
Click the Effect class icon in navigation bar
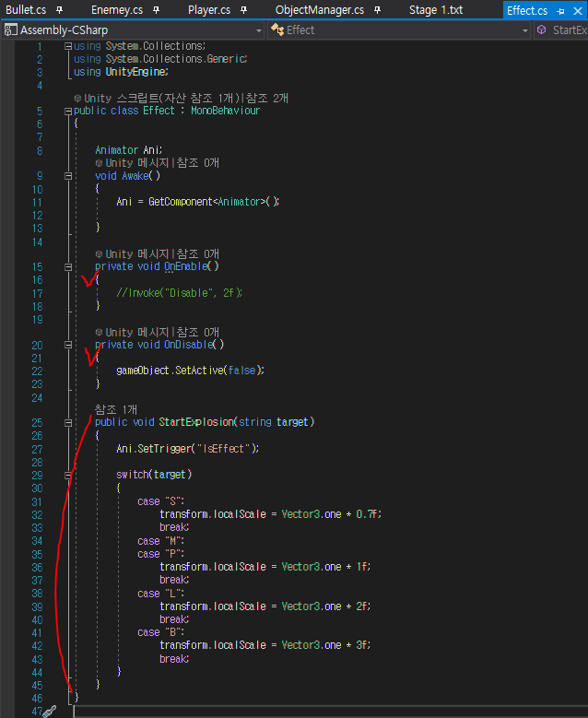click(x=277, y=29)
